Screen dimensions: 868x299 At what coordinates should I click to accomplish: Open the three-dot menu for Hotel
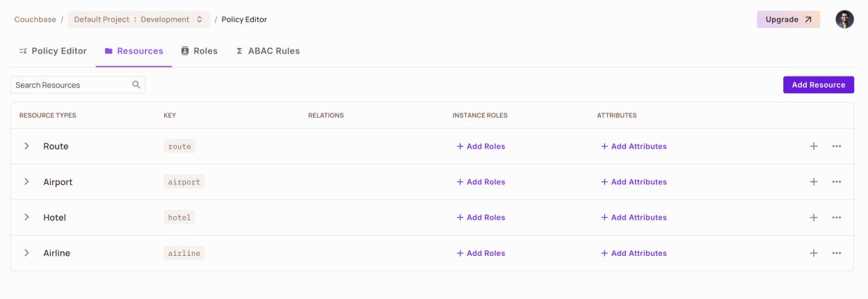[x=837, y=217]
